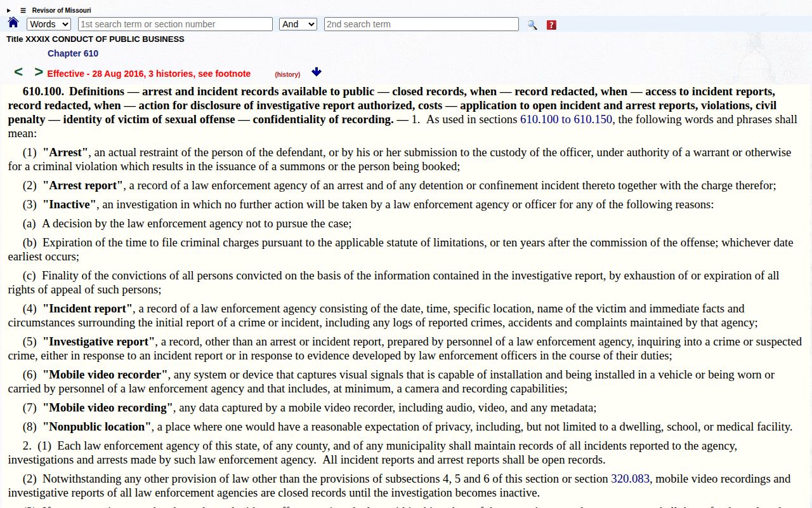
Task: Follow the section 320.083 link
Action: [x=630, y=479]
